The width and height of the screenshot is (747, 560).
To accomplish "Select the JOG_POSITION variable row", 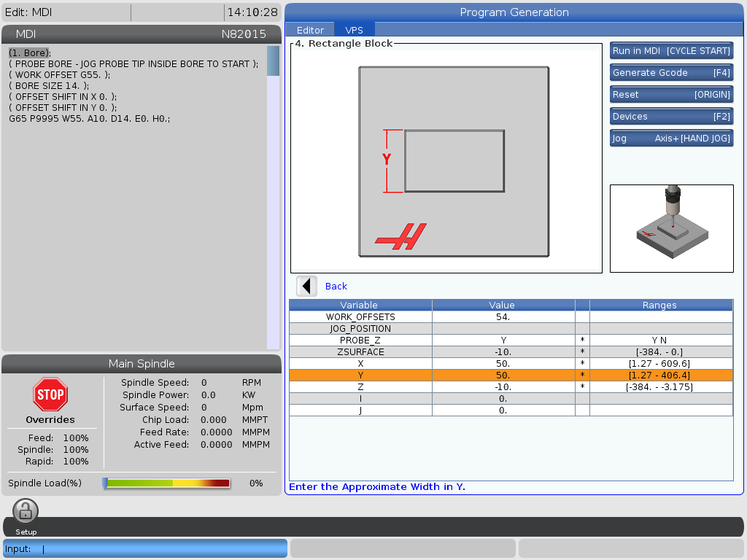I will point(511,329).
